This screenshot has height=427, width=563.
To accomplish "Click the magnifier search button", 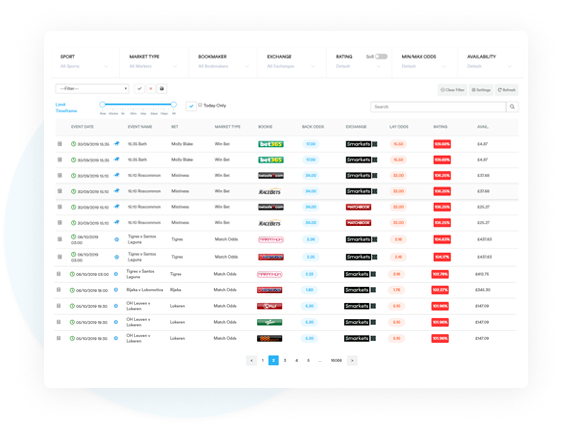I will coord(512,107).
